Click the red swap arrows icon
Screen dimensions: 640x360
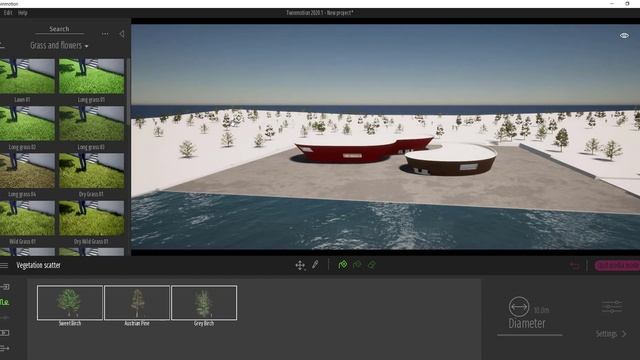point(575,266)
